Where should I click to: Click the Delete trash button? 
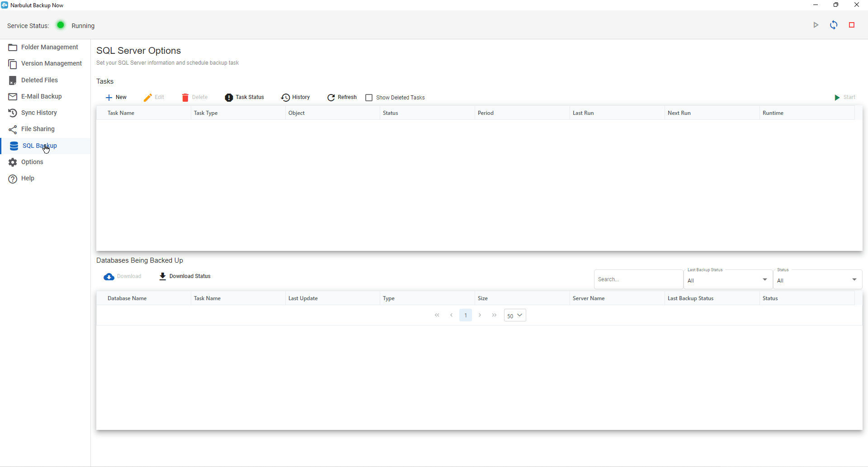[195, 97]
